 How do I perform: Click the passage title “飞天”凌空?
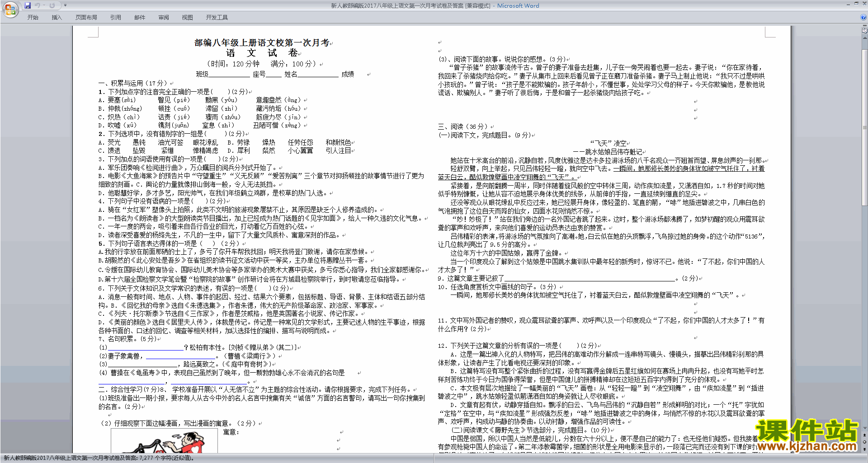click(x=609, y=144)
